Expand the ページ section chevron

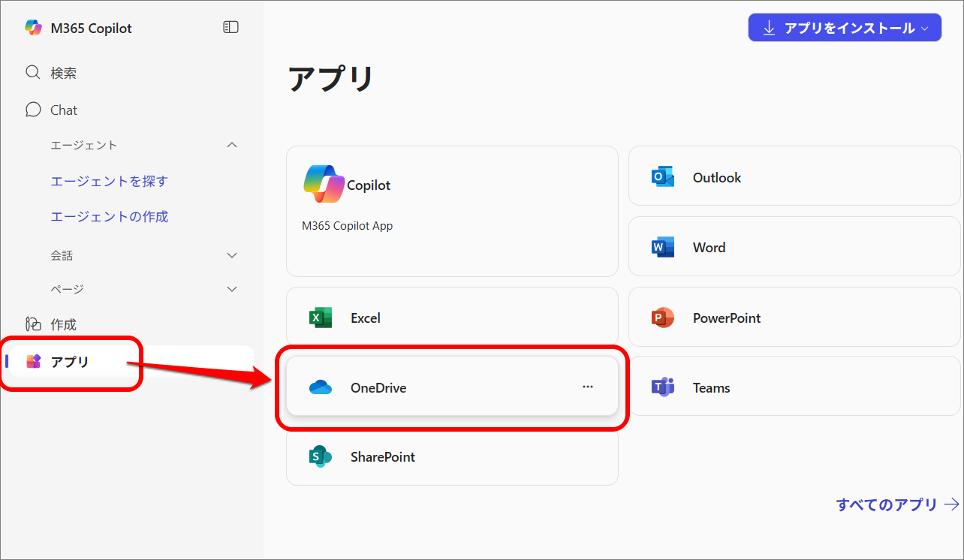click(232, 289)
